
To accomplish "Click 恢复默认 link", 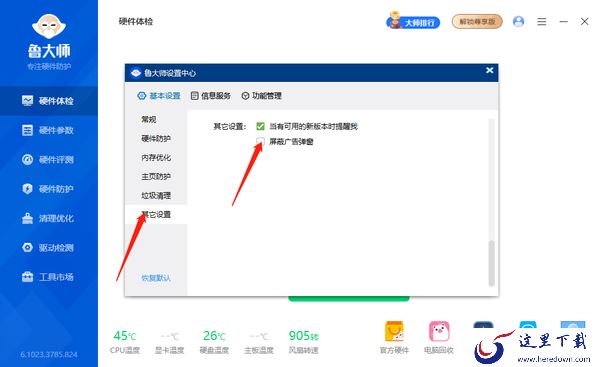I will click(156, 278).
